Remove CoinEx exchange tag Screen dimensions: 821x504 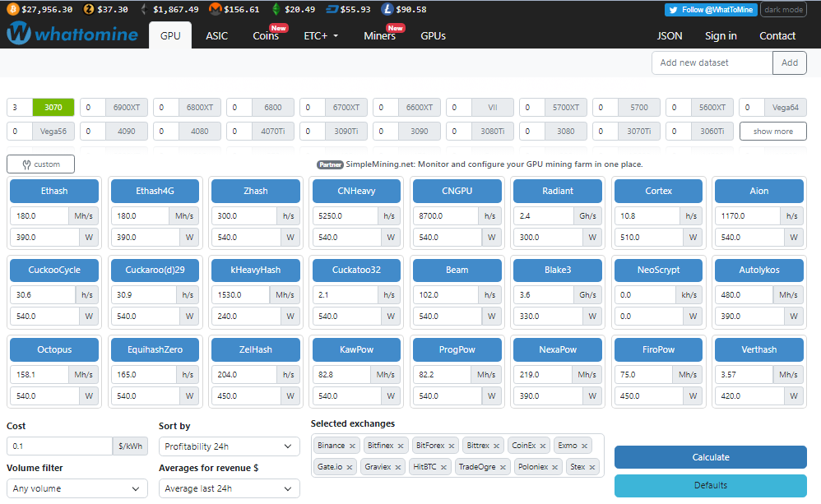pyautogui.click(x=543, y=446)
